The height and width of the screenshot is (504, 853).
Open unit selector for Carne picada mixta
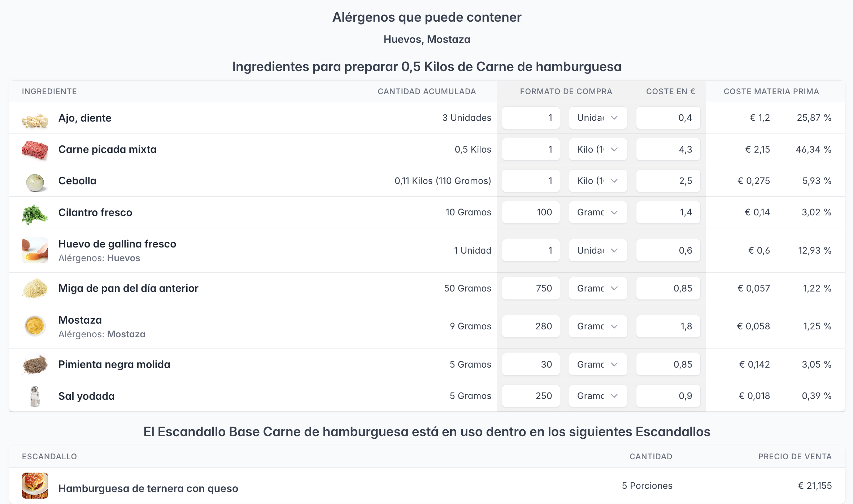[598, 150]
